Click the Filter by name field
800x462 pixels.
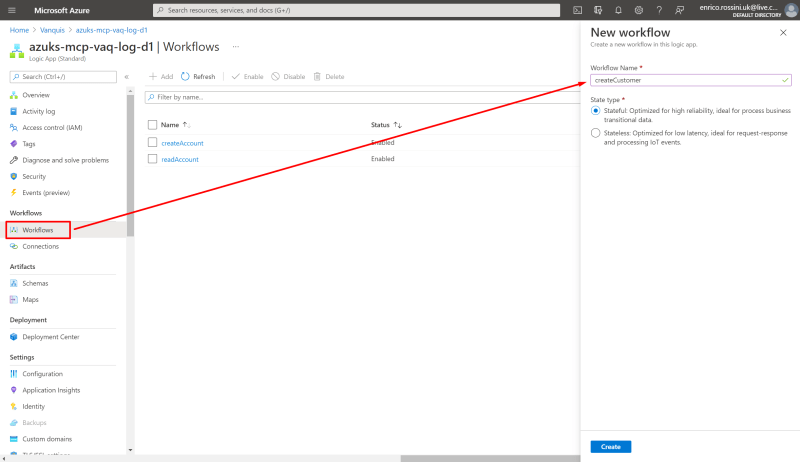pos(362,97)
